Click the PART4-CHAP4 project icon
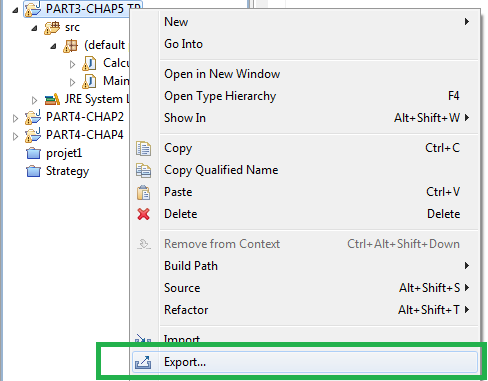 tap(33, 135)
